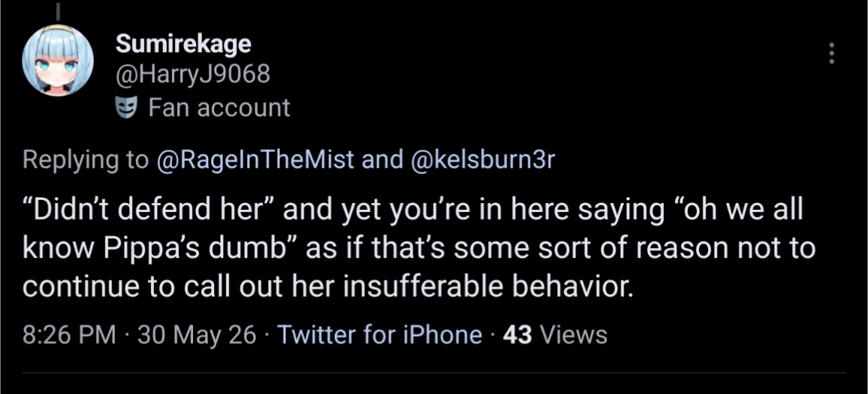This screenshot has width=868, height=394.
Task: Open the three-dot more options menu
Action: point(831,53)
